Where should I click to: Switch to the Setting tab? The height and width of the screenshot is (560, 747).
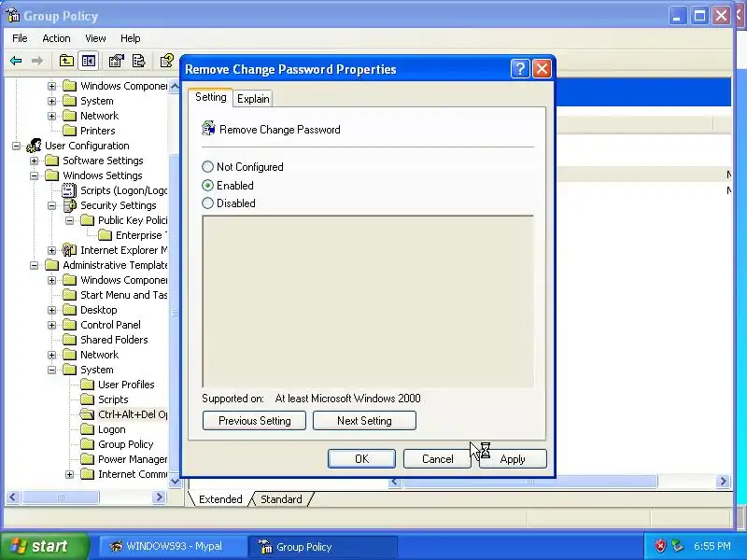click(211, 97)
